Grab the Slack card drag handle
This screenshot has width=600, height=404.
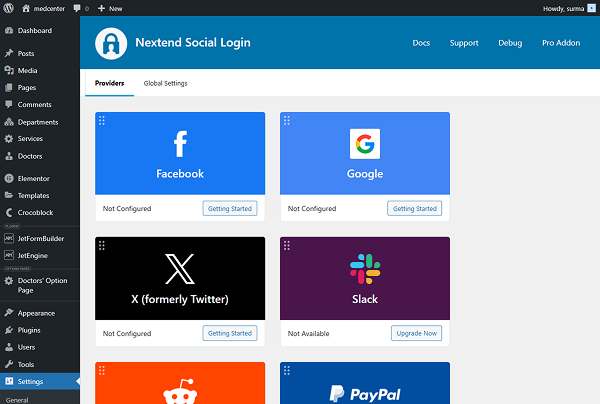coord(287,245)
